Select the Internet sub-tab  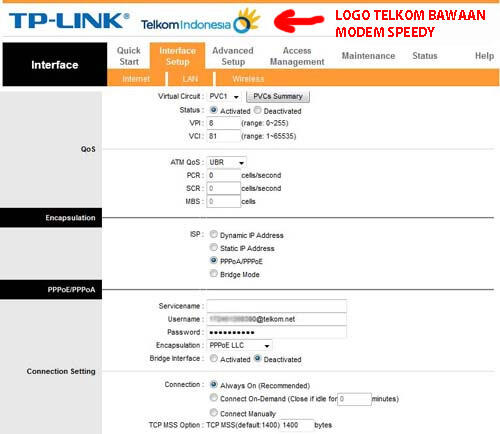point(136,79)
